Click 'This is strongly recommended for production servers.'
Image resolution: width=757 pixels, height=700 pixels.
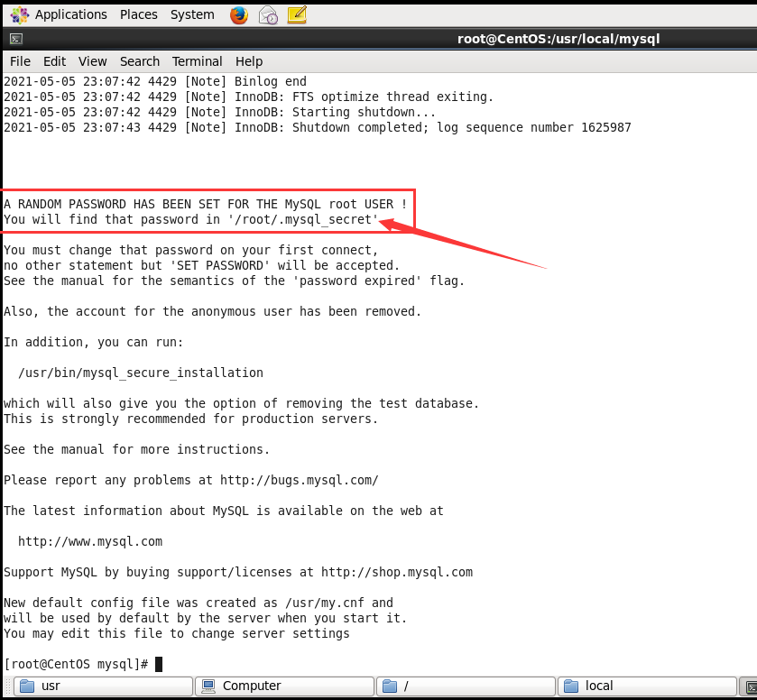(190, 419)
